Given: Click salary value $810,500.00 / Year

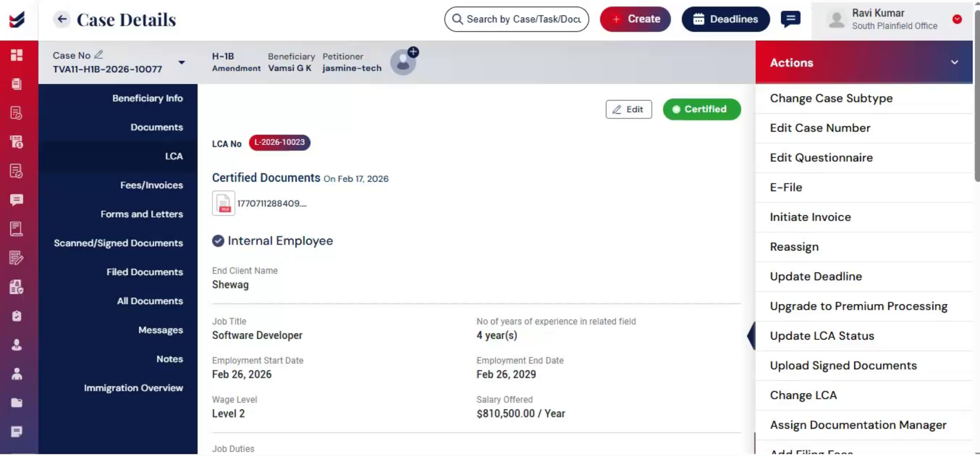Looking at the screenshot, I should click(x=521, y=414).
